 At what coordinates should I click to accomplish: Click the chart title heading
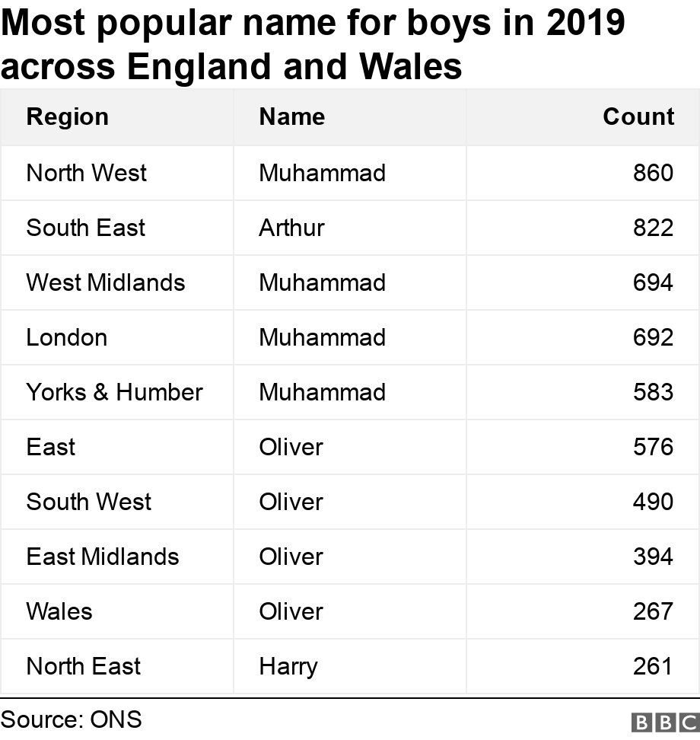pos(312,44)
